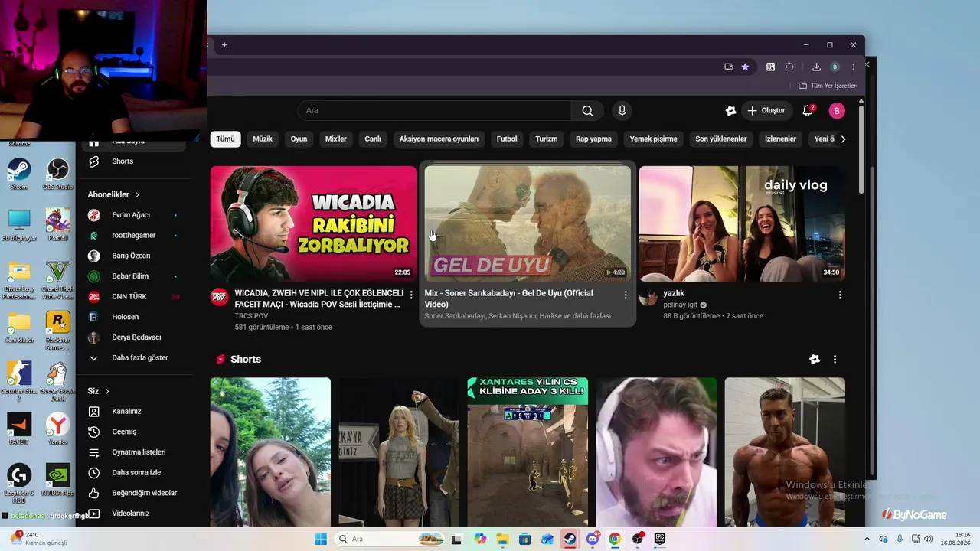Open options menu for Gel De Uyu mix
This screenshot has width=980, height=551.
(626, 295)
